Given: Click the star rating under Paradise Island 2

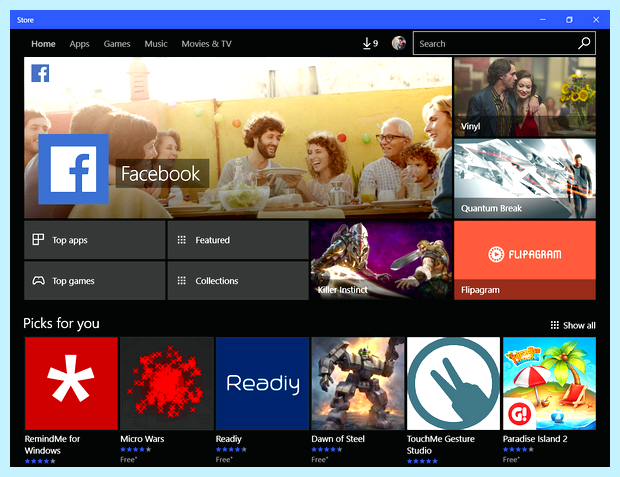Looking at the screenshot, I should 518,449.
